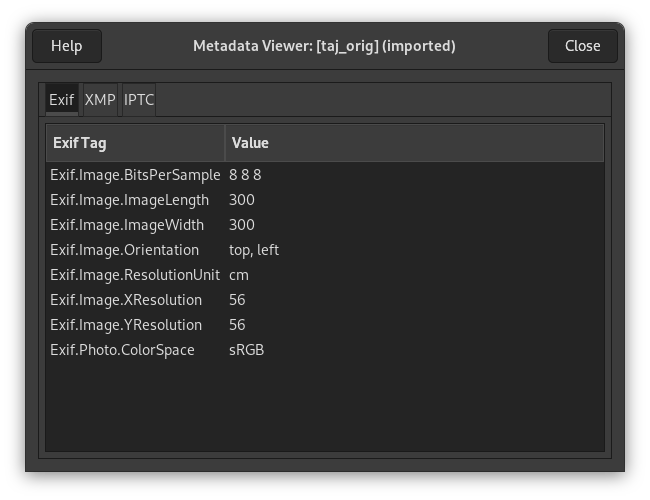This screenshot has width=650, height=500.
Task: Select the Exif.Image.YResolution tag
Action: tap(126, 325)
